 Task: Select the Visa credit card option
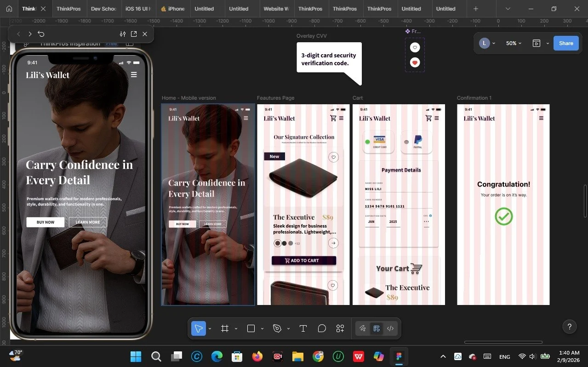tap(379, 142)
